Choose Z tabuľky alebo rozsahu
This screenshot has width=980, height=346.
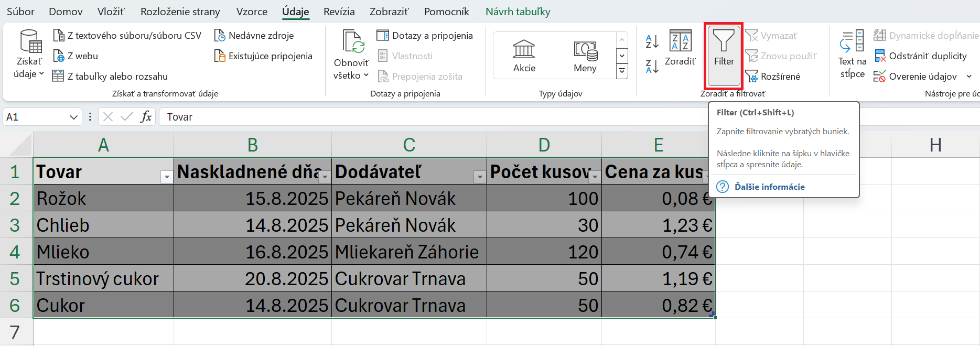coord(110,77)
